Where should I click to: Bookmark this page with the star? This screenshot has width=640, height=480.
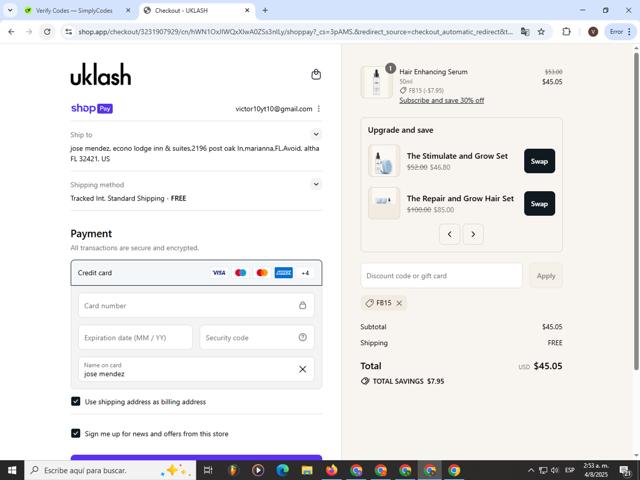[x=541, y=31]
